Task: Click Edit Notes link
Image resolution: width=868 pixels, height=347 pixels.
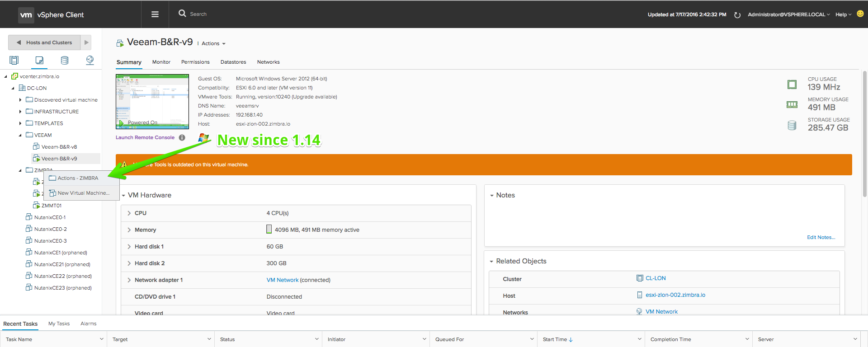Action: coord(821,237)
